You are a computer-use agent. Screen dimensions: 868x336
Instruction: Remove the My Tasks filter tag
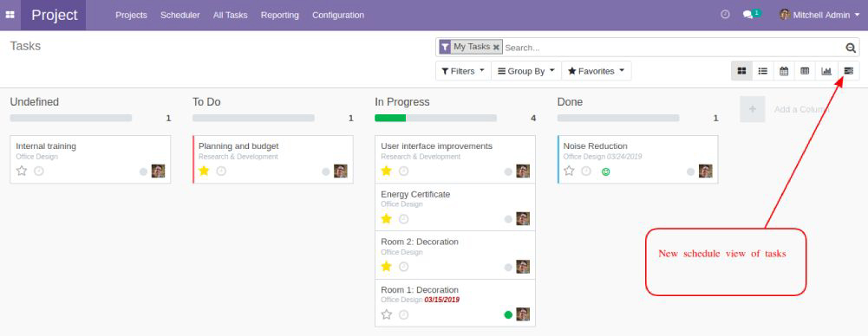(x=496, y=48)
